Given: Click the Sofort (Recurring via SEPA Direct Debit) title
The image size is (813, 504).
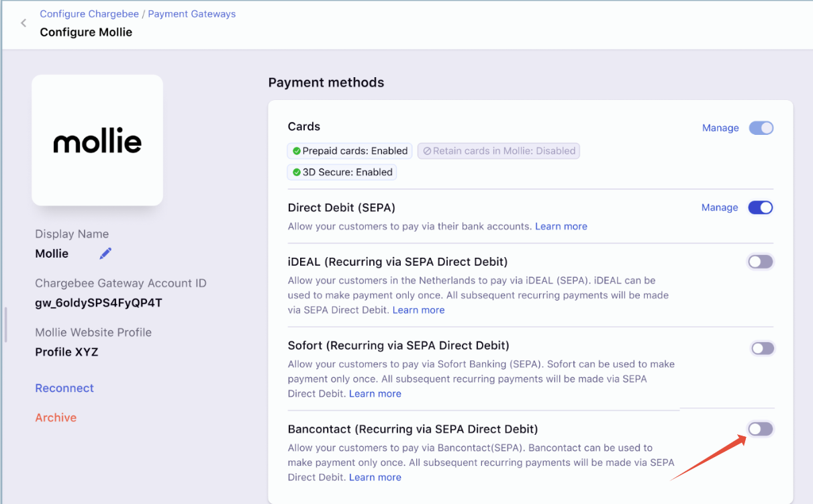Looking at the screenshot, I should tap(399, 346).
